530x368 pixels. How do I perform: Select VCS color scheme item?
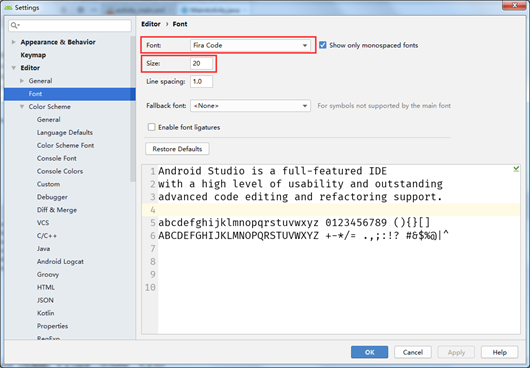pos(43,223)
